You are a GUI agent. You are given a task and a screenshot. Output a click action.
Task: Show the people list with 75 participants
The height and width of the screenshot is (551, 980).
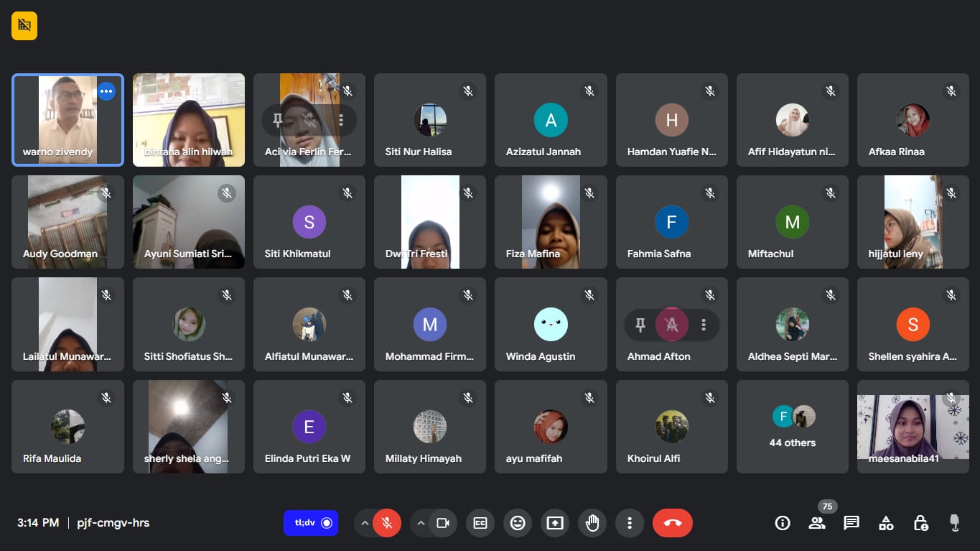817,523
